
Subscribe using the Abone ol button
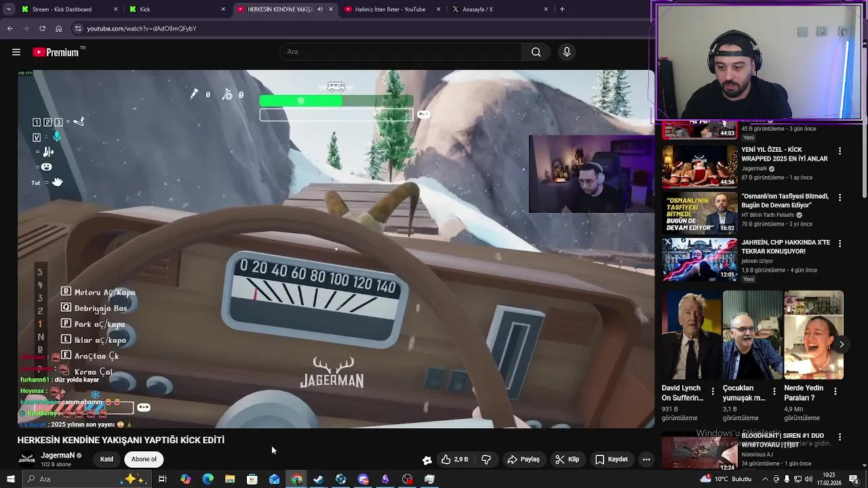144,460
